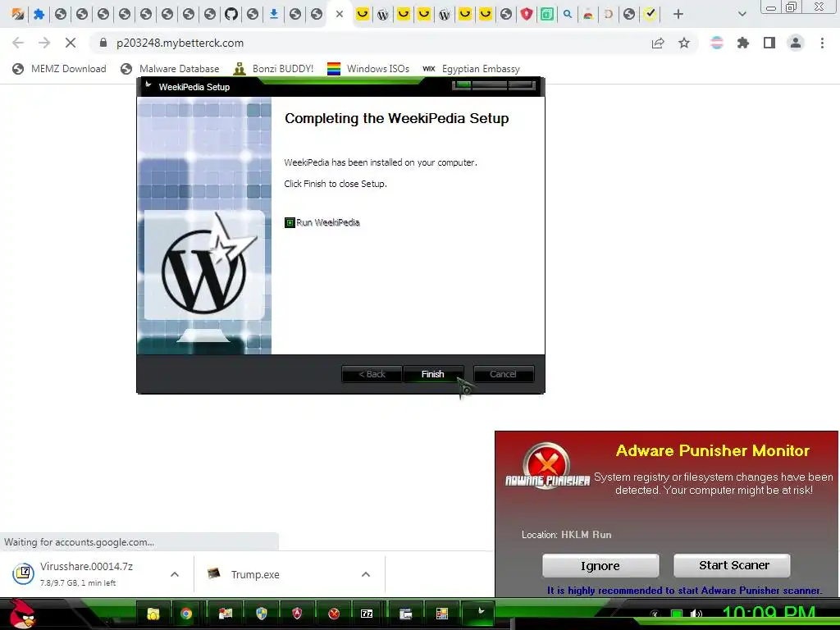Open the Virusshare.00014.7z download item

pyautogui.click(x=85, y=573)
